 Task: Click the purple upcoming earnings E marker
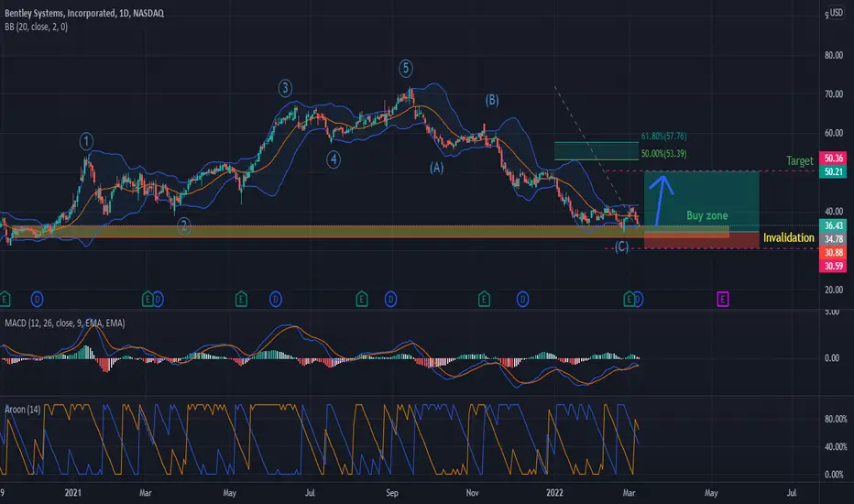(x=722, y=299)
